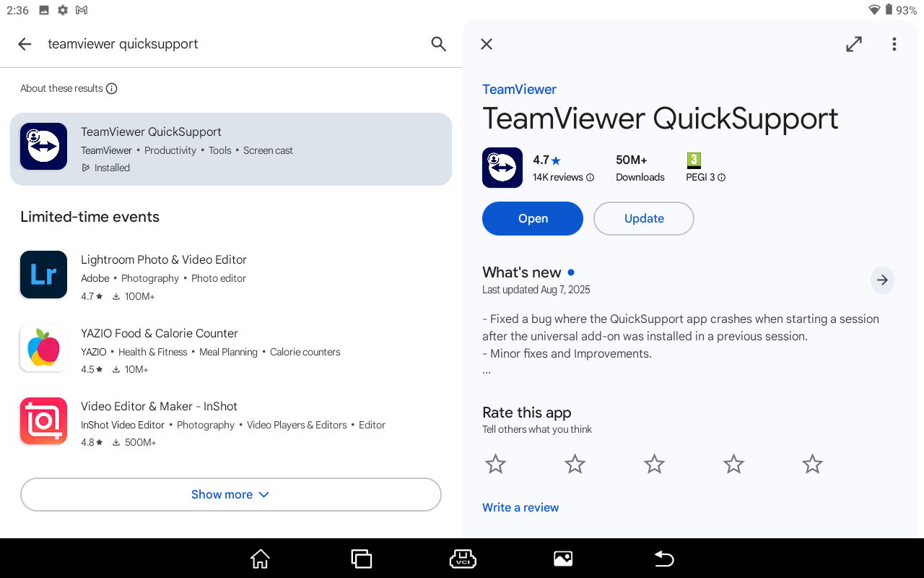Tap the InShot Video Editor app icon
The width and height of the screenshot is (924, 578).
43,420
